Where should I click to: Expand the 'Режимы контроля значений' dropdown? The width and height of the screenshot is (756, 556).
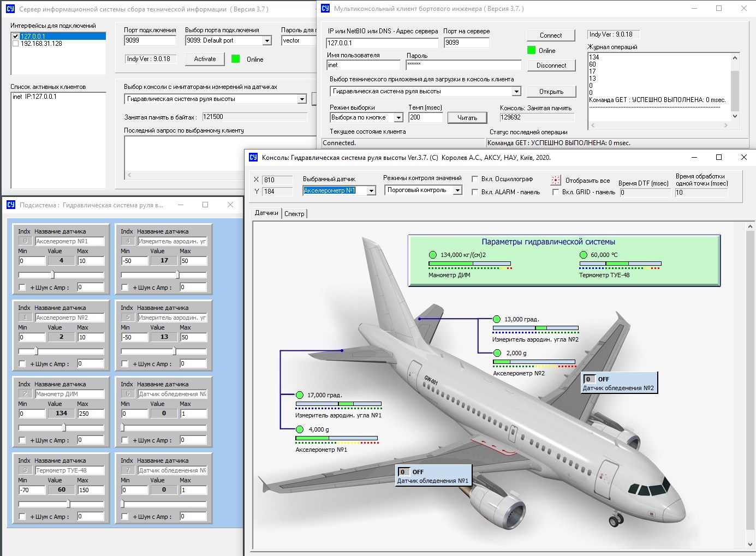(457, 190)
